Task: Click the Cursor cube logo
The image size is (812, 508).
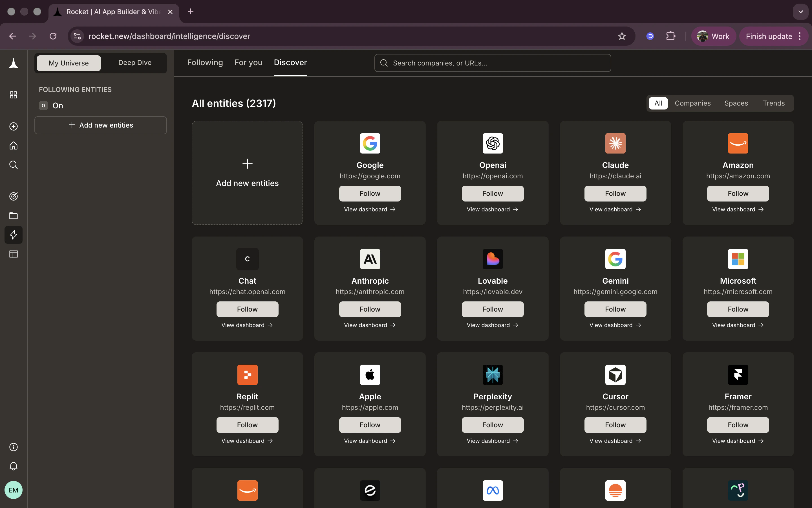Action: pos(615,375)
